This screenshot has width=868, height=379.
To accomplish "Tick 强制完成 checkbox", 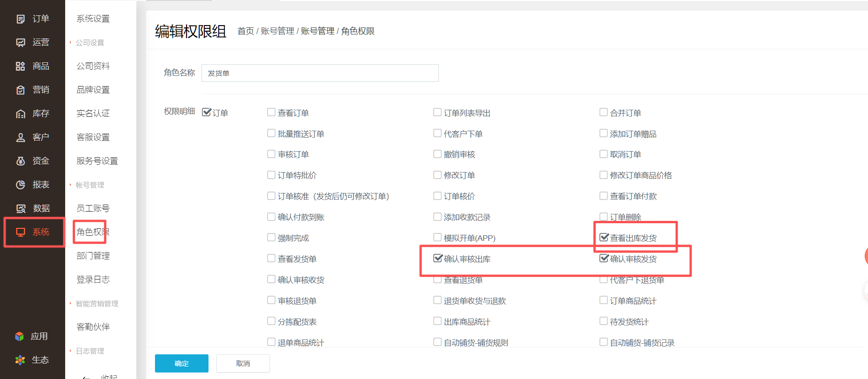I will pos(271,237).
